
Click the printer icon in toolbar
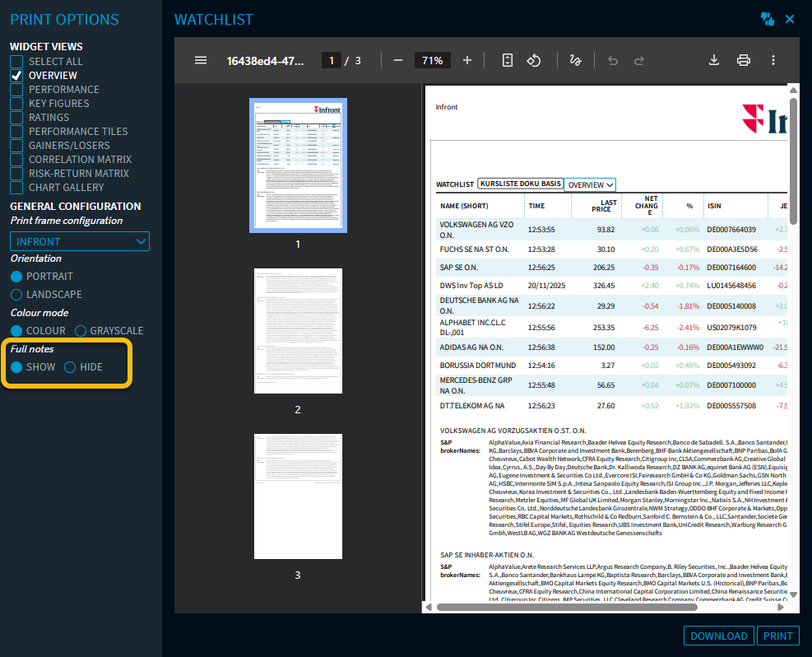[744, 60]
